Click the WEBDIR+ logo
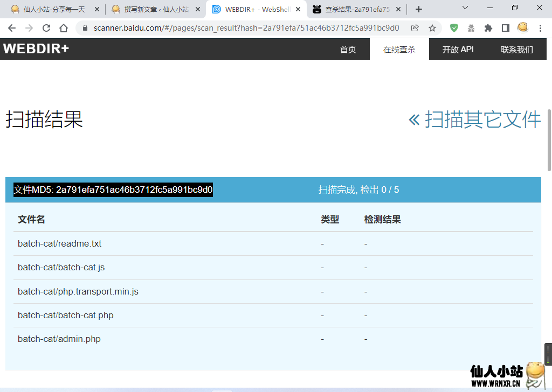Screen dimensions: 552x392 pos(36,49)
